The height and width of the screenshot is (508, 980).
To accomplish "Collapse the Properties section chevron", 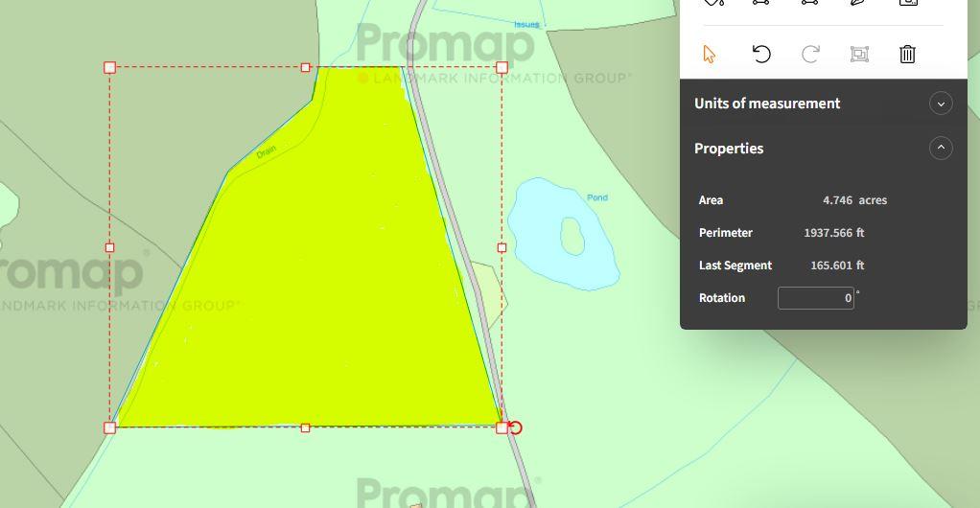I will (941, 149).
